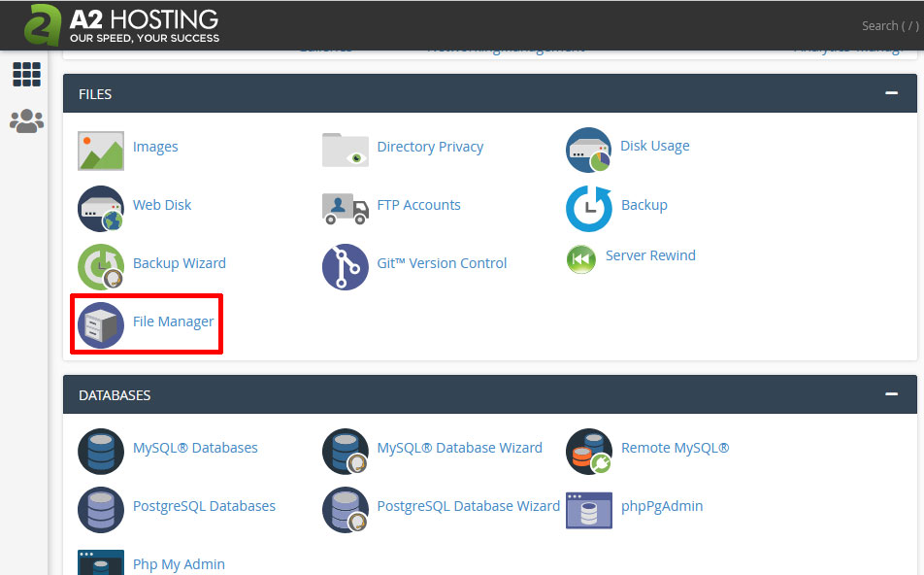Collapse the Files section
Viewport: 924px width, 575px height.
[891, 93]
